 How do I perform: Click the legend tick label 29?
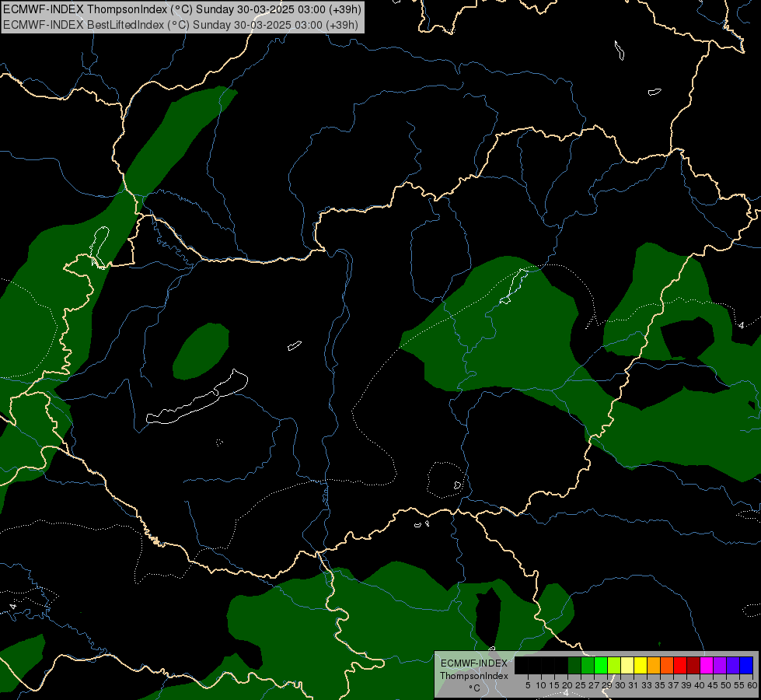[607, 685]
